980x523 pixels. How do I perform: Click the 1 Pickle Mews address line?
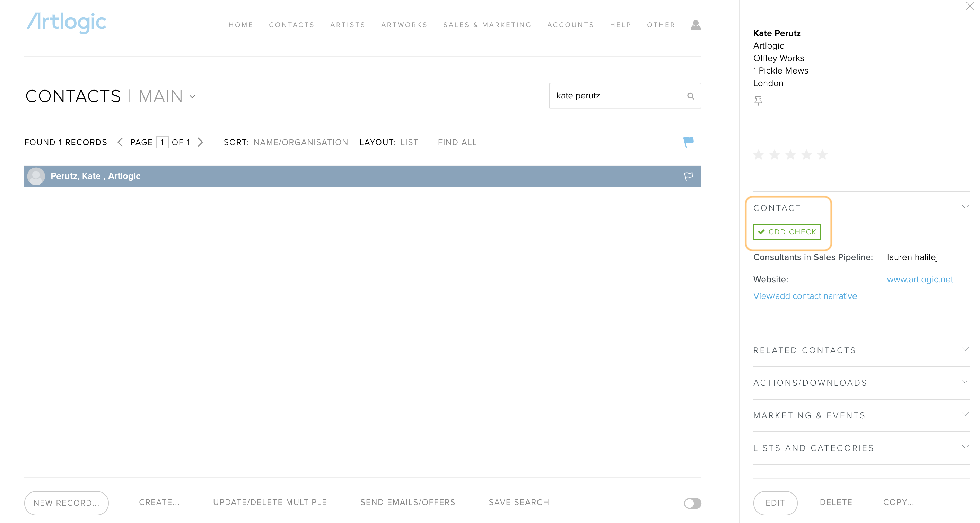point(780,71)
